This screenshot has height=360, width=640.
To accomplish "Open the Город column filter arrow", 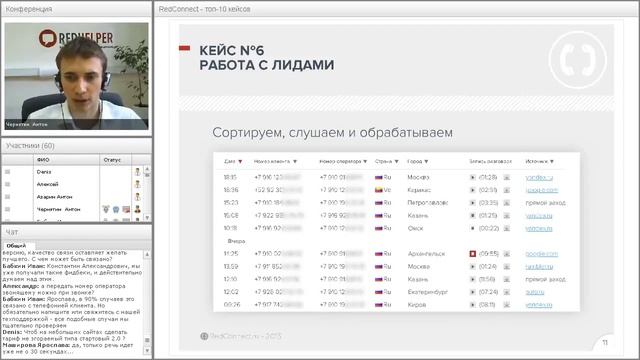I will (x=426, y=162).
